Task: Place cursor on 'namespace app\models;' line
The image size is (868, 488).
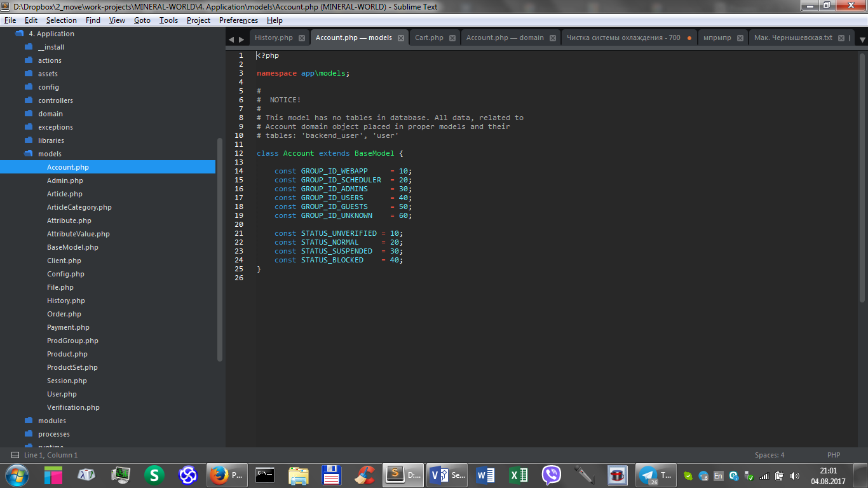Action: 303,73
